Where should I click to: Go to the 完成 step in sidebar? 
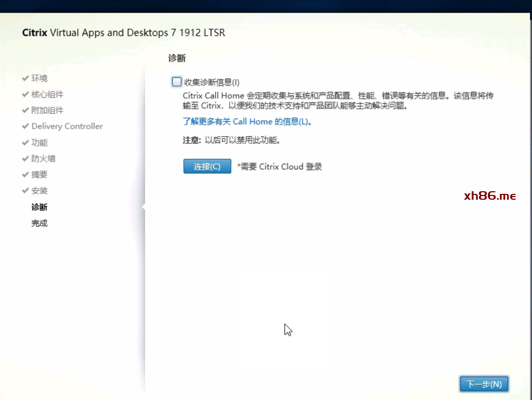(x=39, y=223)
